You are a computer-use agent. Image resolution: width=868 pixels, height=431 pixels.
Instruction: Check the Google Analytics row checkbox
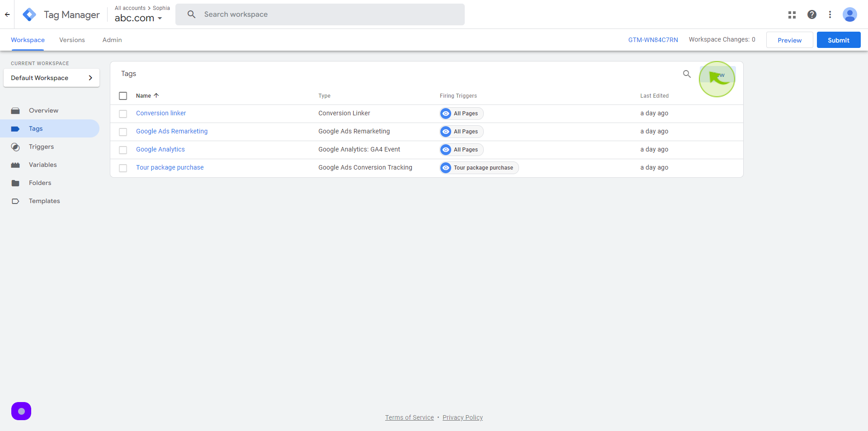tap(123, 150)
